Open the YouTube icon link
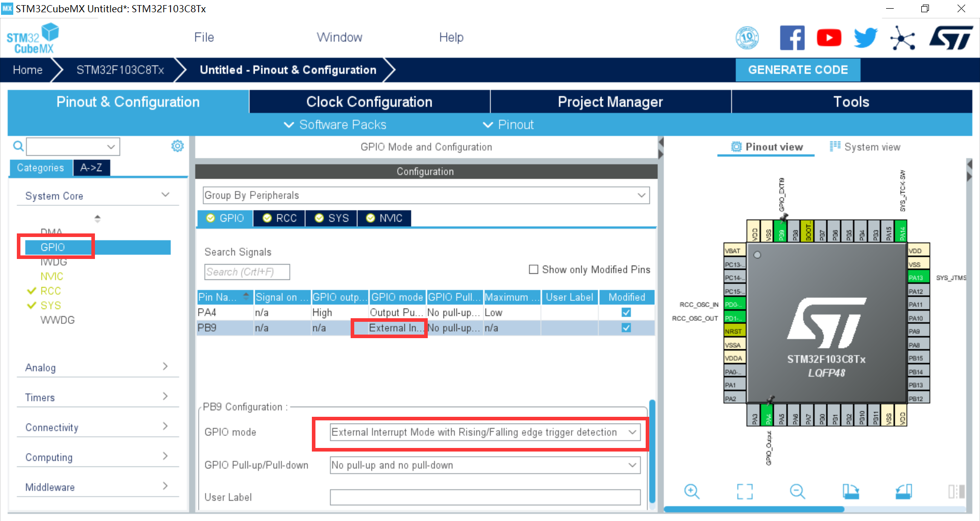This screenshot has height=521, width=980. (x=829, y=38)
